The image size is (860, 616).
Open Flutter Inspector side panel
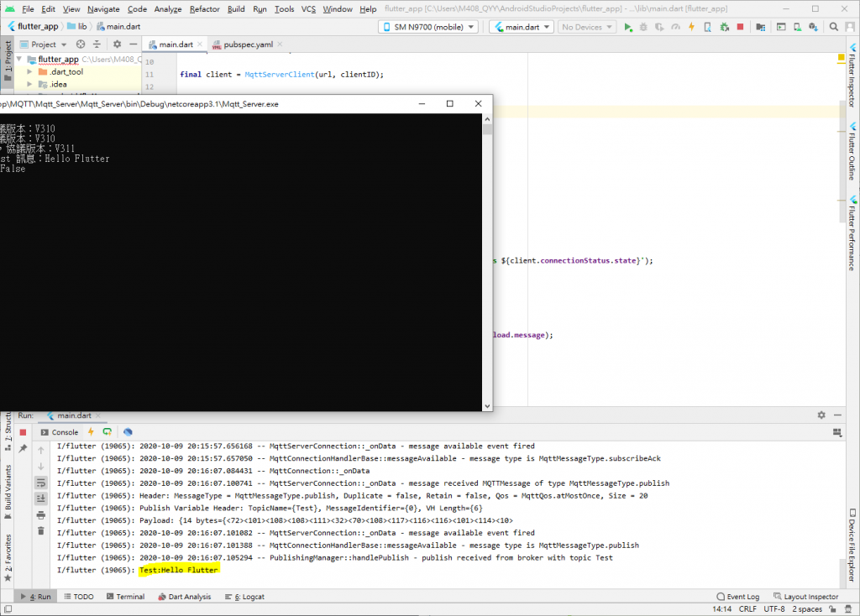tap(853, 75)
